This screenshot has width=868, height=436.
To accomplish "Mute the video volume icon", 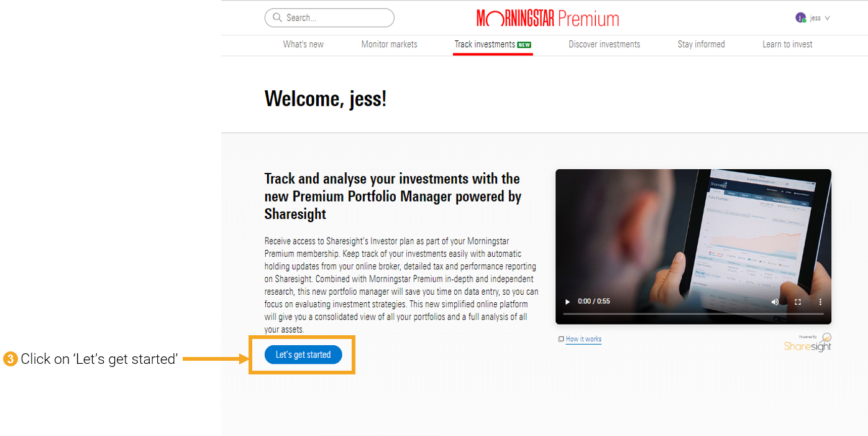I will 775,302.
